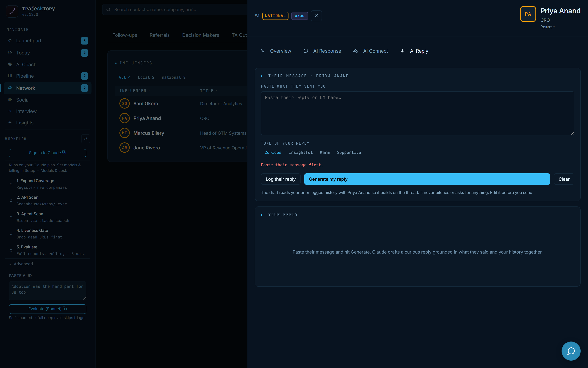Click the Launchpad badge showing 8
Image resolution: width=588 pixels, height=368 pixels.
(x=84, y=41)
